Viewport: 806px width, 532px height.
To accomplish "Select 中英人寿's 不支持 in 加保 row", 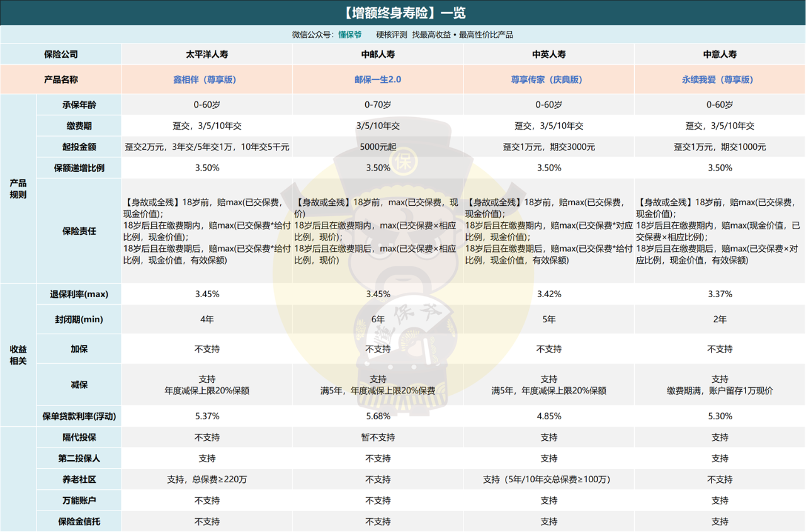I will coord(549,349).
